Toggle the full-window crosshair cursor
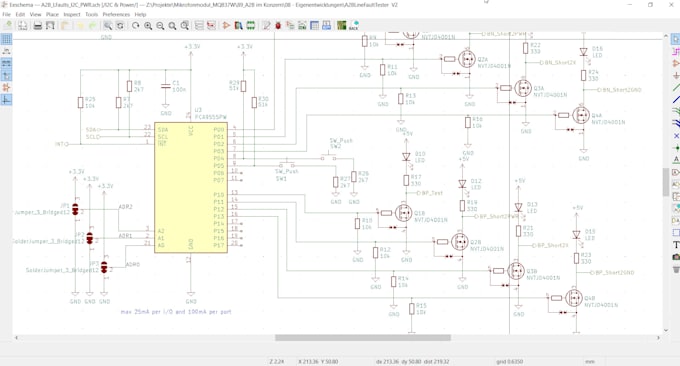 coord(6,76)
